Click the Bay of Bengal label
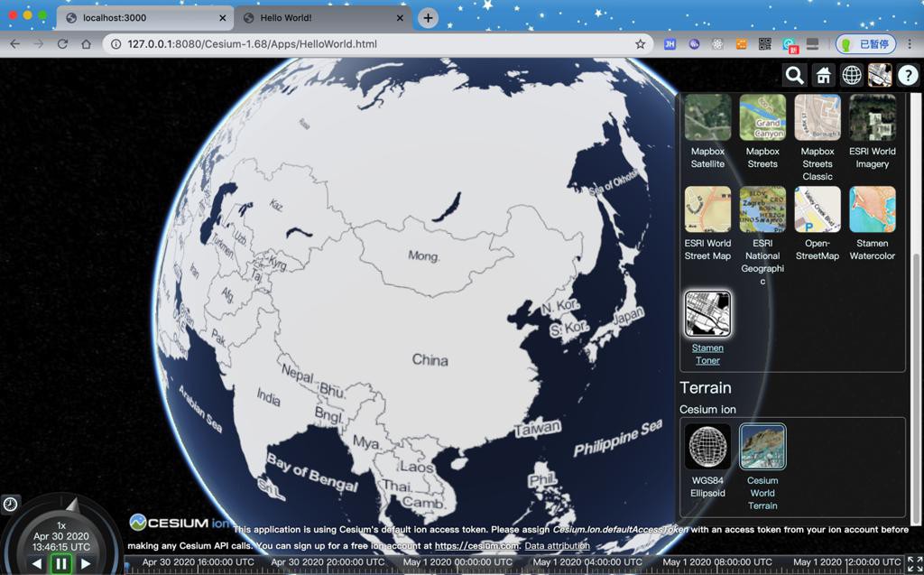The width and height of the screenshot is (924, 575). point(312,472)
